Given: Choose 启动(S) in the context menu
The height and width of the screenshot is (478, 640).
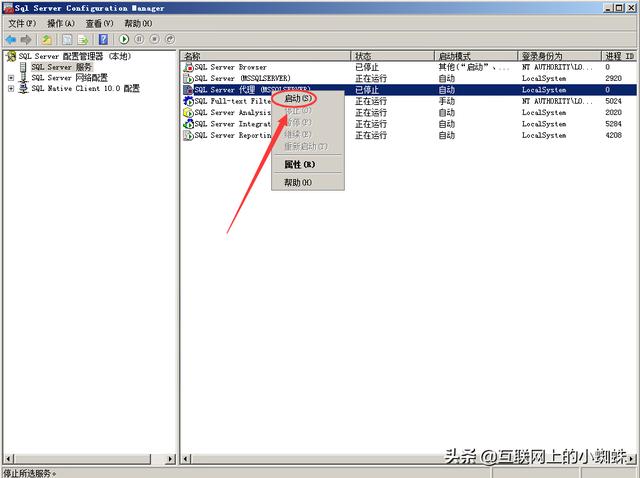Looking at the screenshot, I should click(x=298, y=98).
